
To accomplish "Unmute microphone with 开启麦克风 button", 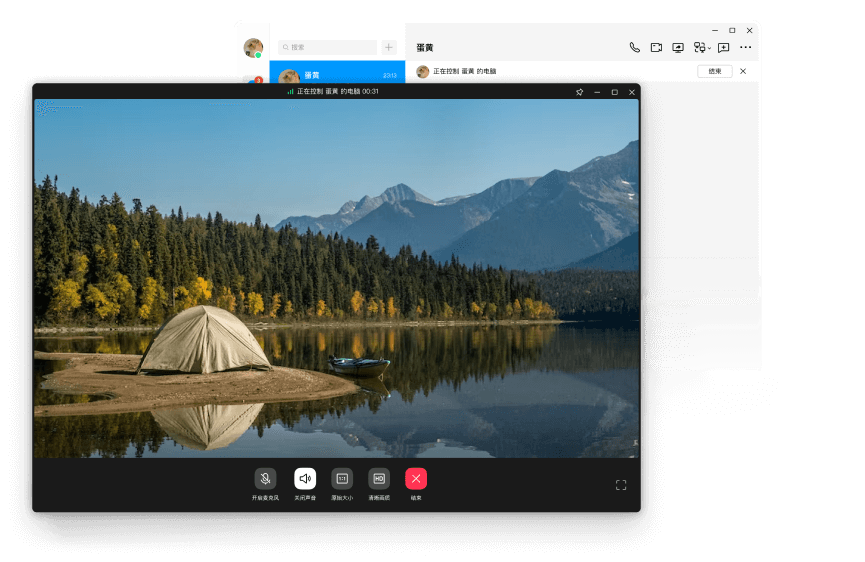I will tap(265, 479).
